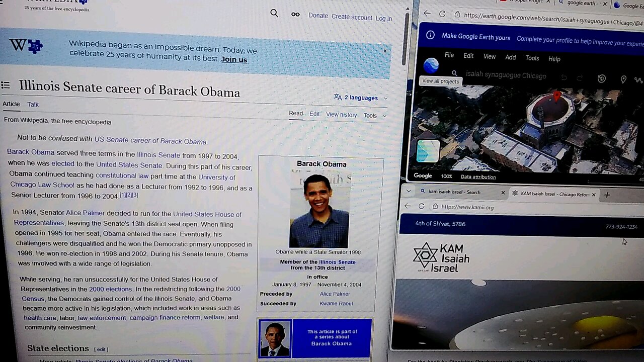Expand the 2 languages dropdown

pos(385,99)
